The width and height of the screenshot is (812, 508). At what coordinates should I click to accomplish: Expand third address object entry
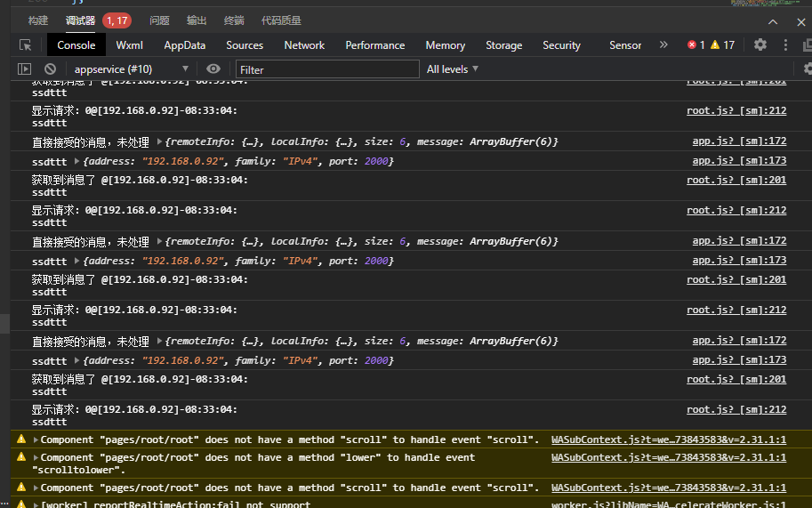(x=76, y=360)
